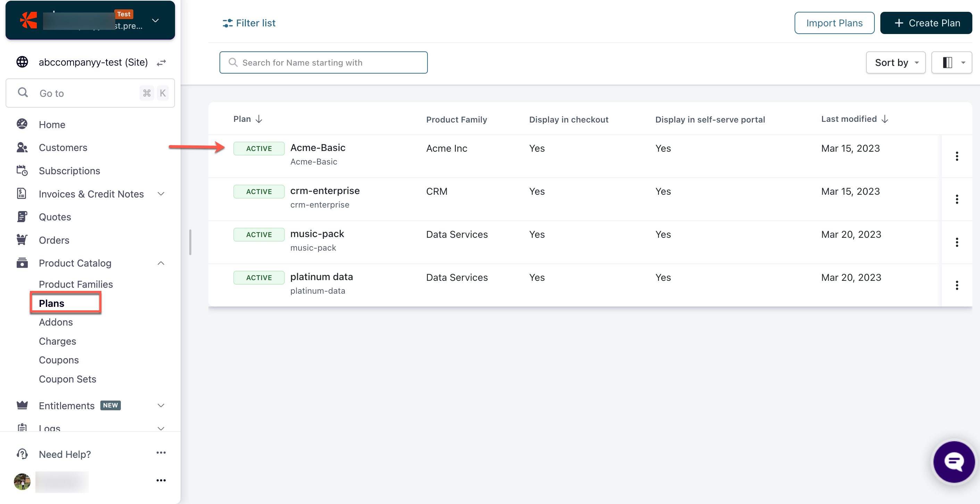Focus the plan name search field
The height and width of the screenshot is (504, 980).
[x=323, y=62]
